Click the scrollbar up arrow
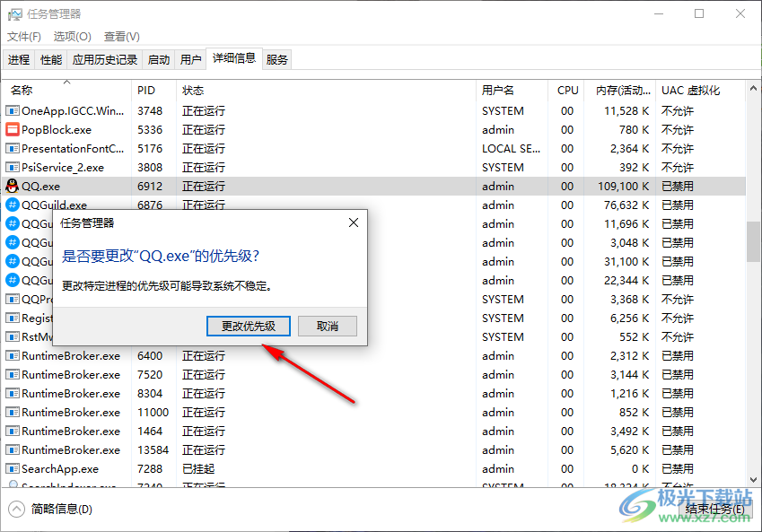The height and width of the screenshot is (532, 762). [x=753, y=89]
